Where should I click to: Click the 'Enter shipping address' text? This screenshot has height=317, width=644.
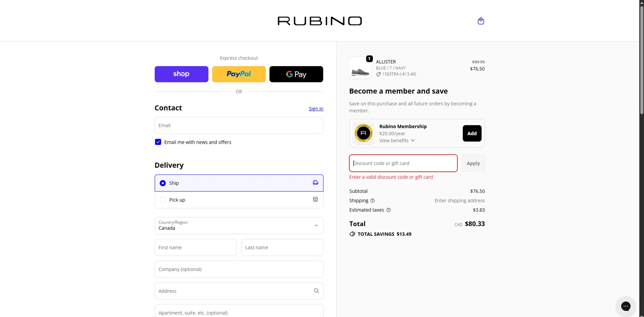(459, 201)
